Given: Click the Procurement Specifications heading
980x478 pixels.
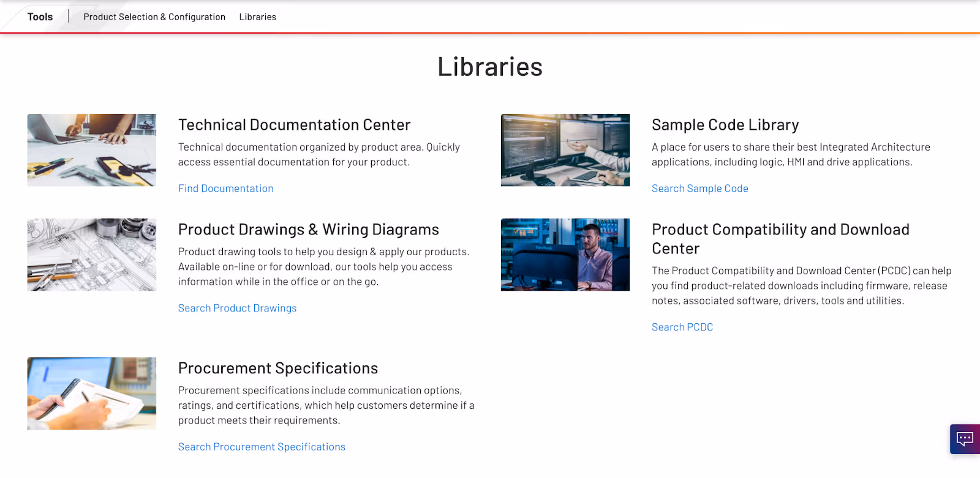Looking at the screenshot, I should pos(278,368).
